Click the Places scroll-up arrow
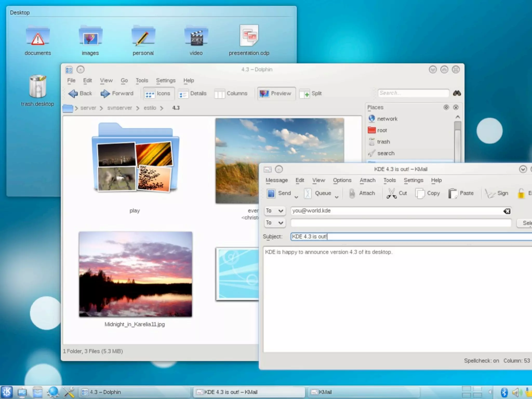Viewport: 532px width, 399px height. [x=458, y=117]
